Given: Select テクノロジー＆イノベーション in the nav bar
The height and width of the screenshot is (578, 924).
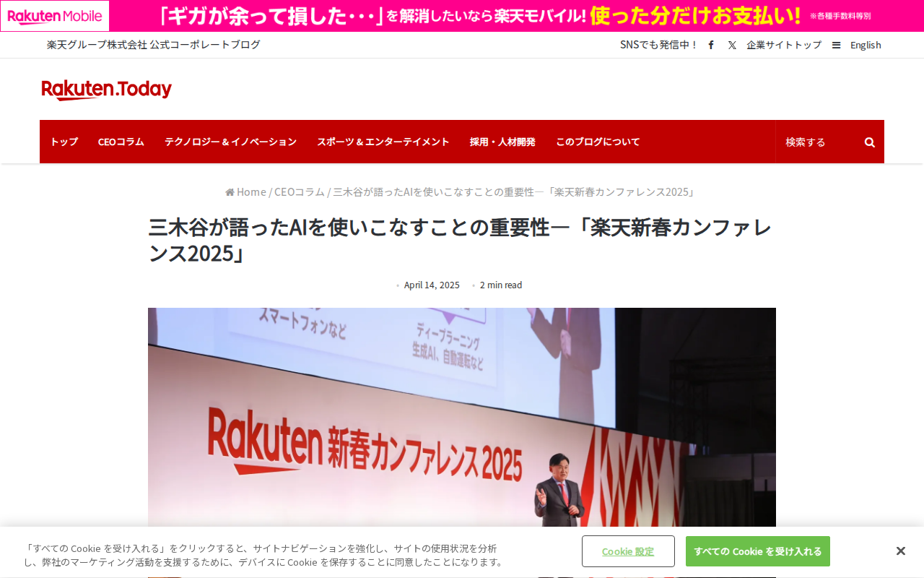Looking at the screenshot, I should (230, 142).
